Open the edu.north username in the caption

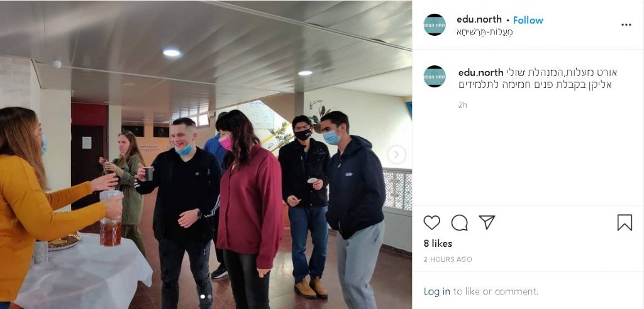tap(480, 73)
